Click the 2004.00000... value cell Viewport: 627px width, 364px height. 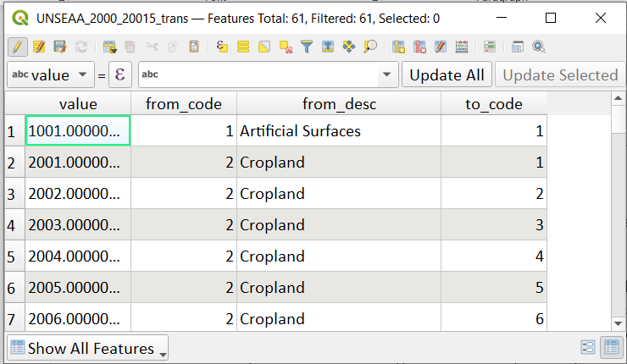click(78, 256)
